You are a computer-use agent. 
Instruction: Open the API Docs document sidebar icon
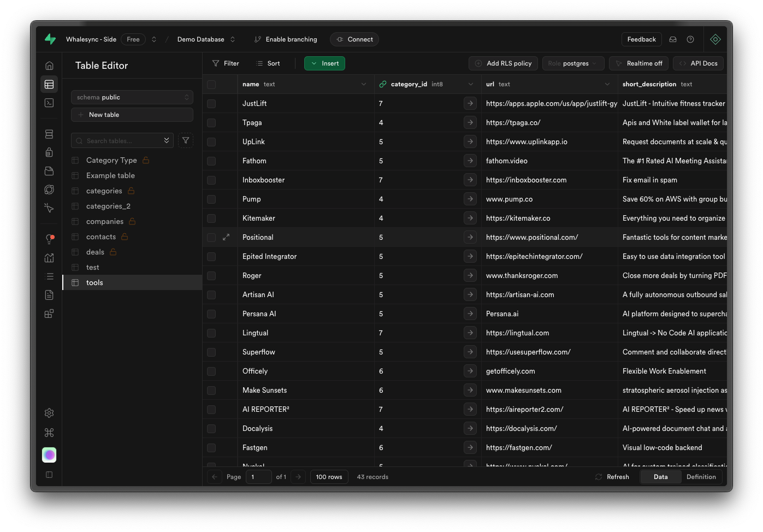click(x=49, y=295)
